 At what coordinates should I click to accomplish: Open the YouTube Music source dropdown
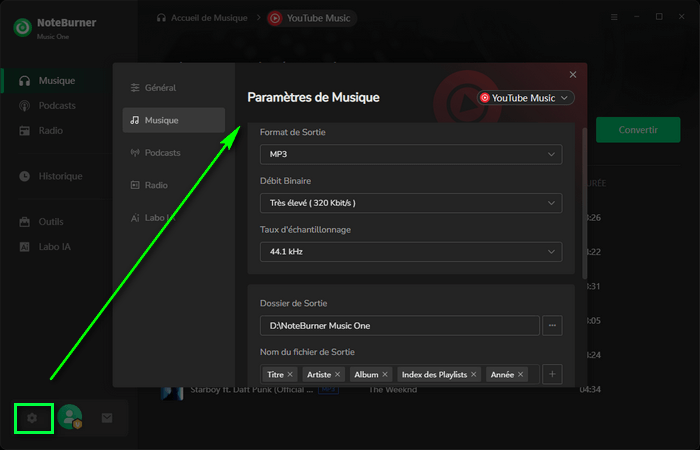(x=525, y=98)
